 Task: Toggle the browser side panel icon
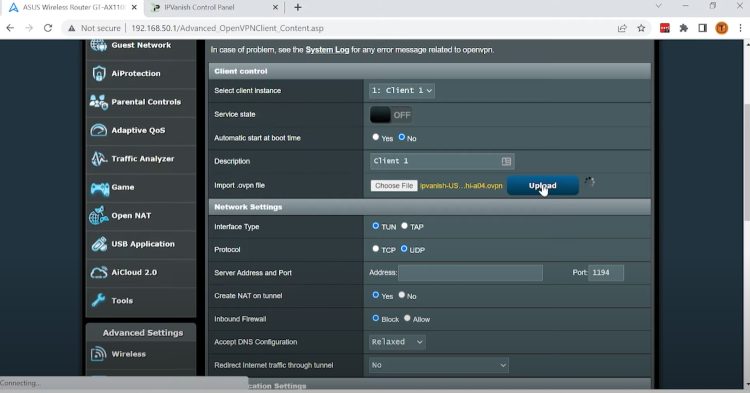[702, 28]
